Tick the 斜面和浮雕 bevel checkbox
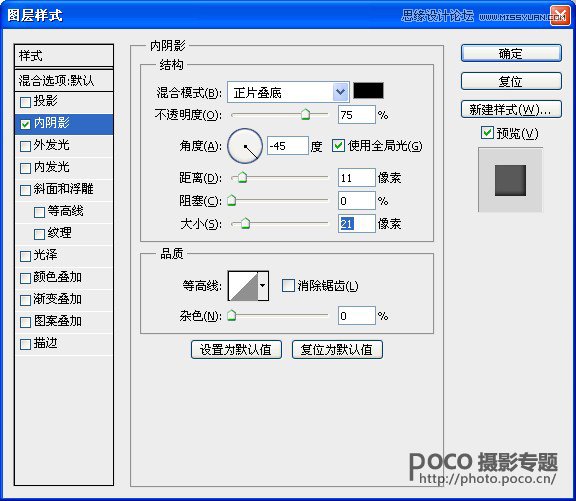The width and height of the screenshot is (576, 501). (x=25, y=190)
